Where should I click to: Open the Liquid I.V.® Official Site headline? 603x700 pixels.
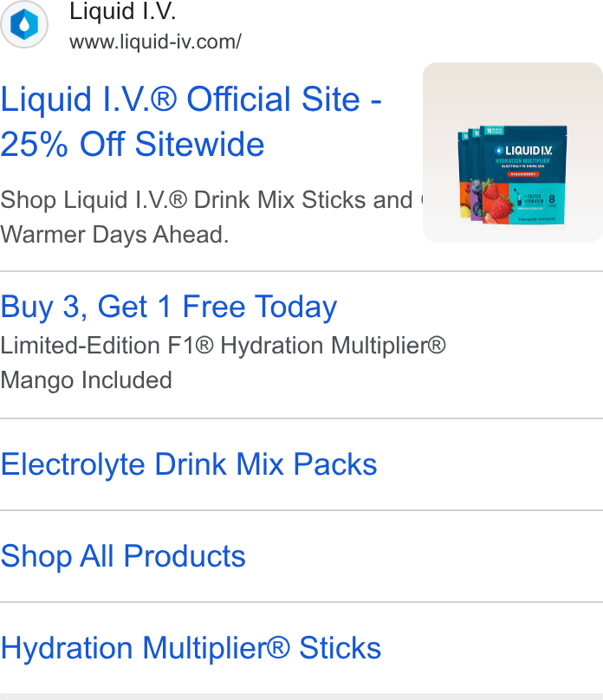[x=191, y=99]
